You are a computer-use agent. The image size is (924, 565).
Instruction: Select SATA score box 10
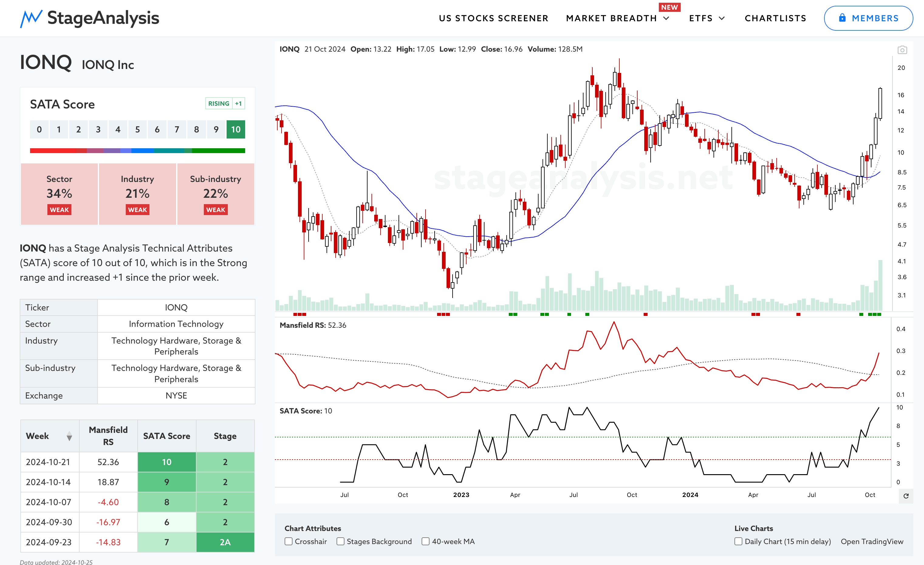pos(235,129)
